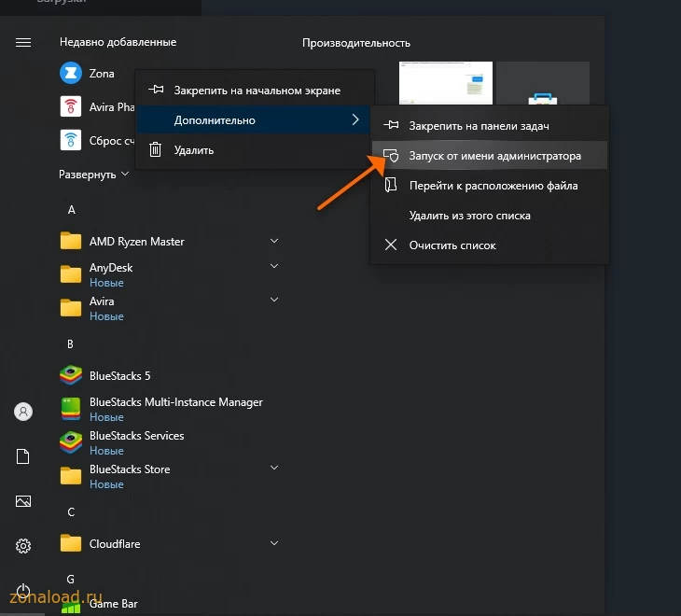The width and height of the screenshot is (681, 616).
Task: Expand the AnyDesk folder chevron
Action: point(274,265)
